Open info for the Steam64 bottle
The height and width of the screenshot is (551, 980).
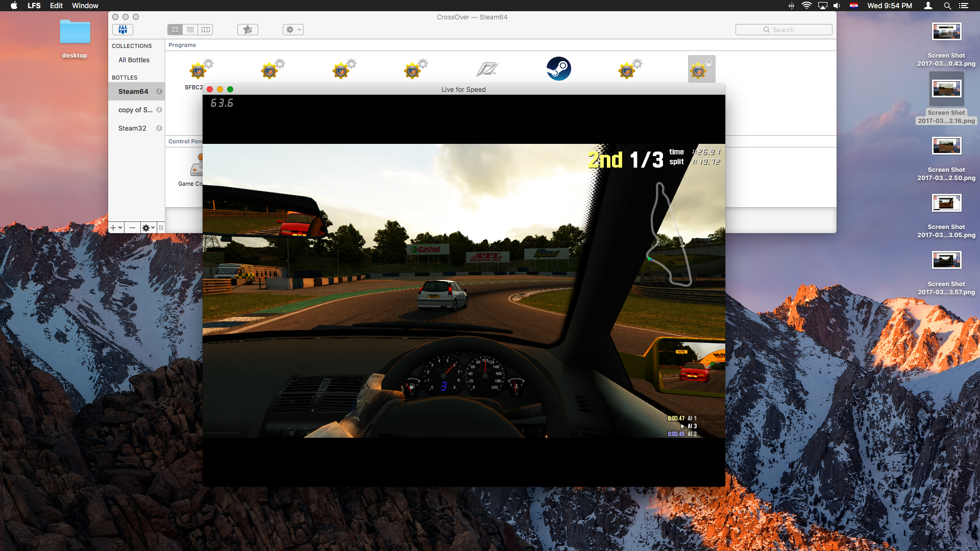159,91
